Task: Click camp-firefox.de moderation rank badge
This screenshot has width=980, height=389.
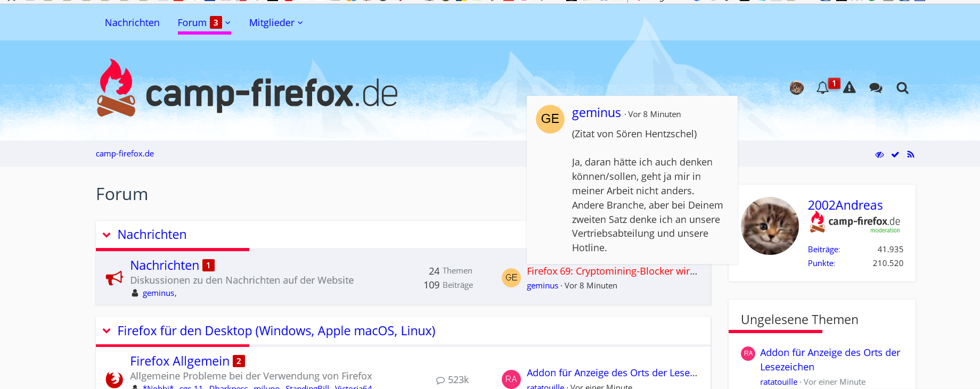Action: coord(855,222)
